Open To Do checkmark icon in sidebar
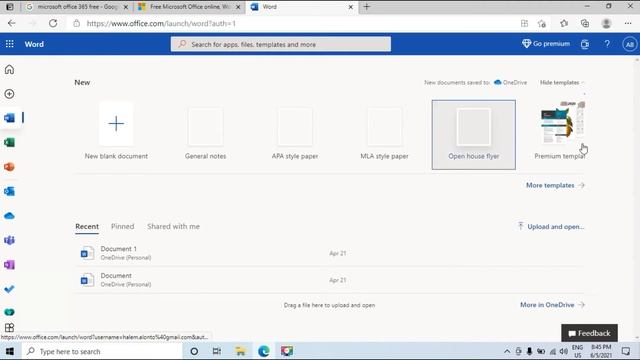 pyautogui.click(x=9, y=289)
